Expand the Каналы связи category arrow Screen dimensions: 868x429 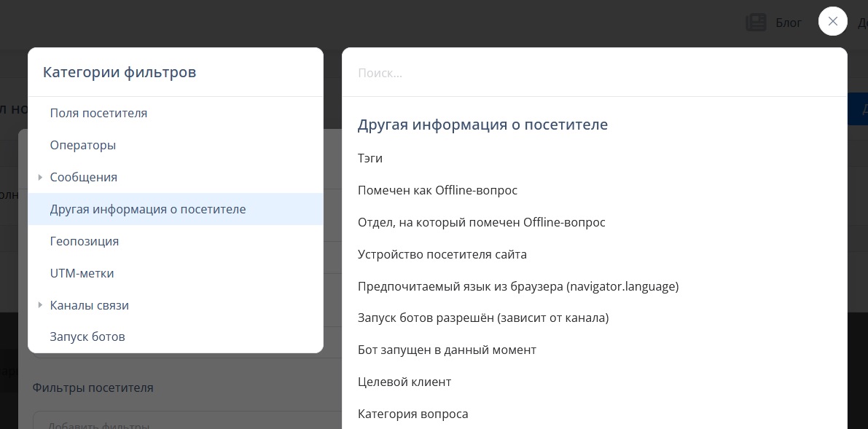[40, 305]
